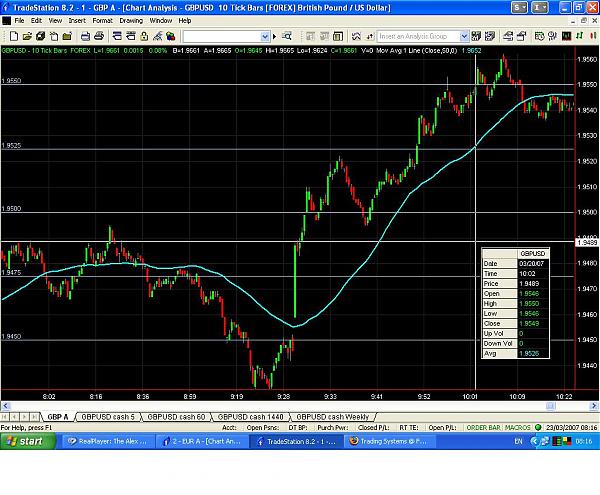This screenshot has width=600, height=495.
Task: Switch to the GBPUSD cash Weekly tab
Action: pyautogui.click(x=333, y=417)
